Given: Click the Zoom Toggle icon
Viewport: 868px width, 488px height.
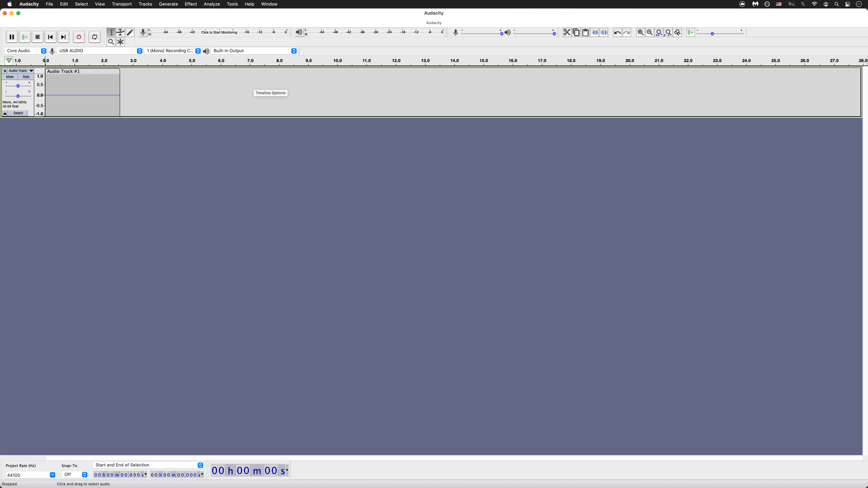Looking at the screenshot, I should tap(678, 32).
